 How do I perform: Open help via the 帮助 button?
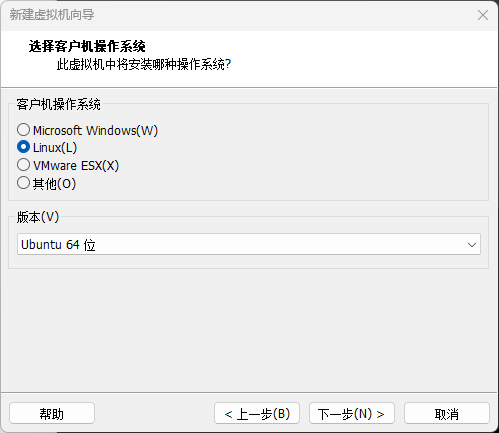tap(52, 413)
